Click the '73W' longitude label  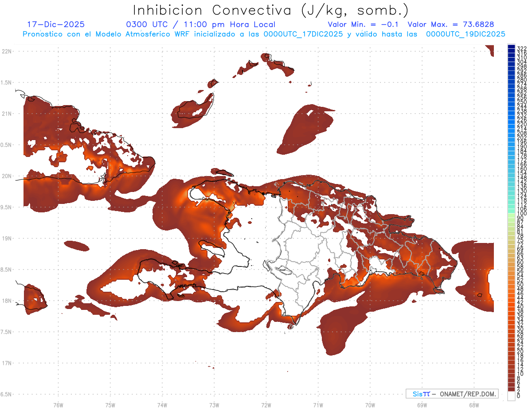(214, 405)
